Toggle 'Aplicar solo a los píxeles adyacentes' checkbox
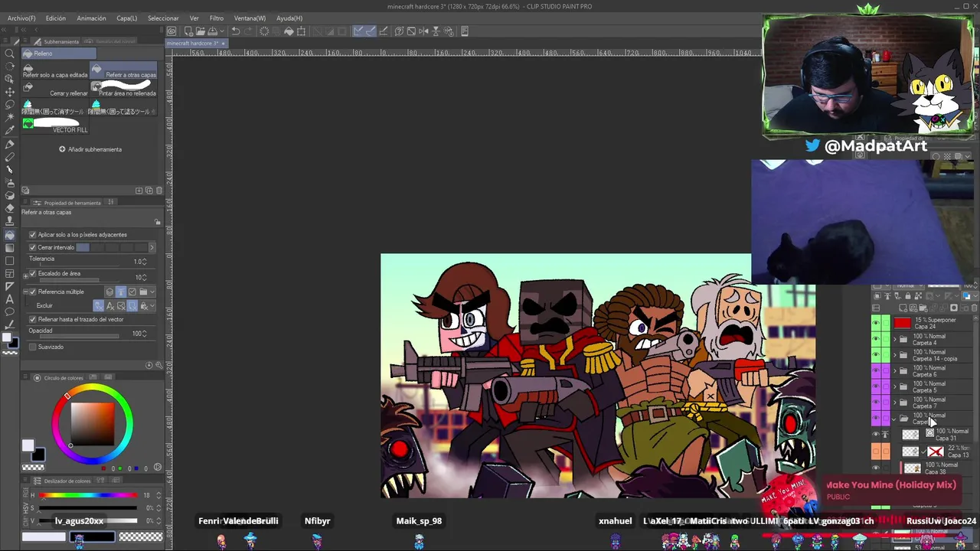This screenshot has width=980, height=551. [x=33, y=235]
